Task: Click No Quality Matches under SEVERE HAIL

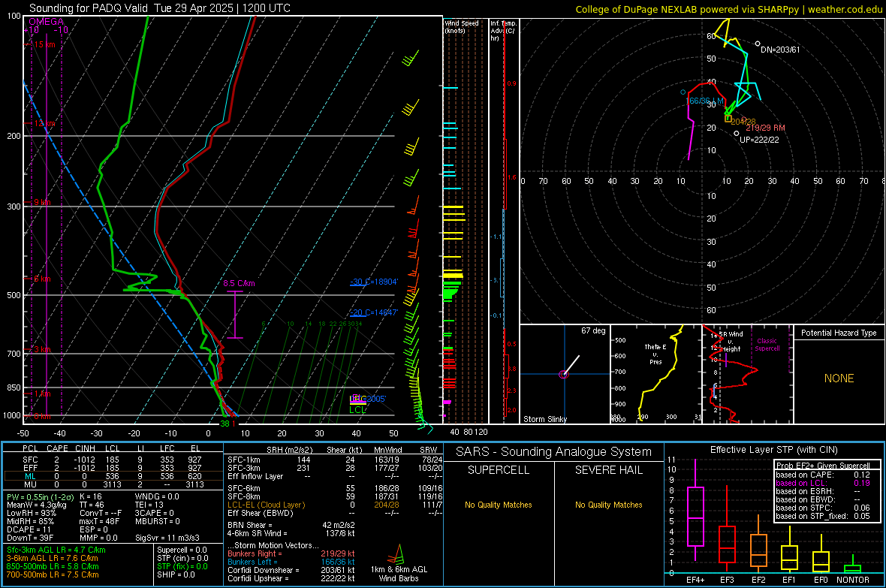Action: [608, 505]
